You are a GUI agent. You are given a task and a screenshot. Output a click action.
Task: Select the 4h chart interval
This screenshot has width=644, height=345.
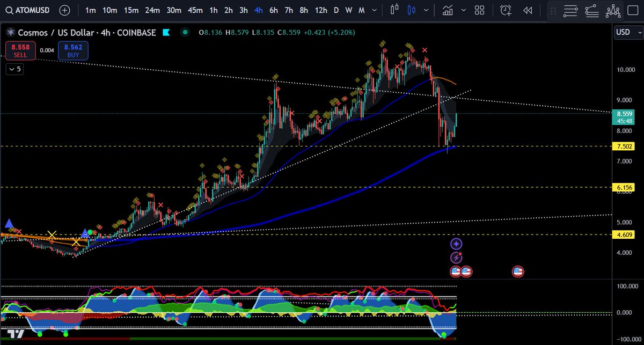[259, 10]
